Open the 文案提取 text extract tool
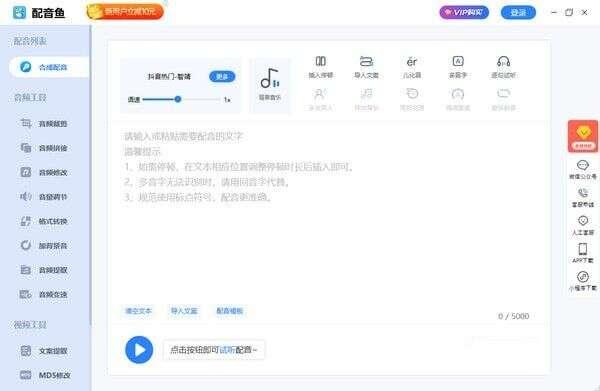Screen dimensions: 600x391 click(x=44, y=351)
